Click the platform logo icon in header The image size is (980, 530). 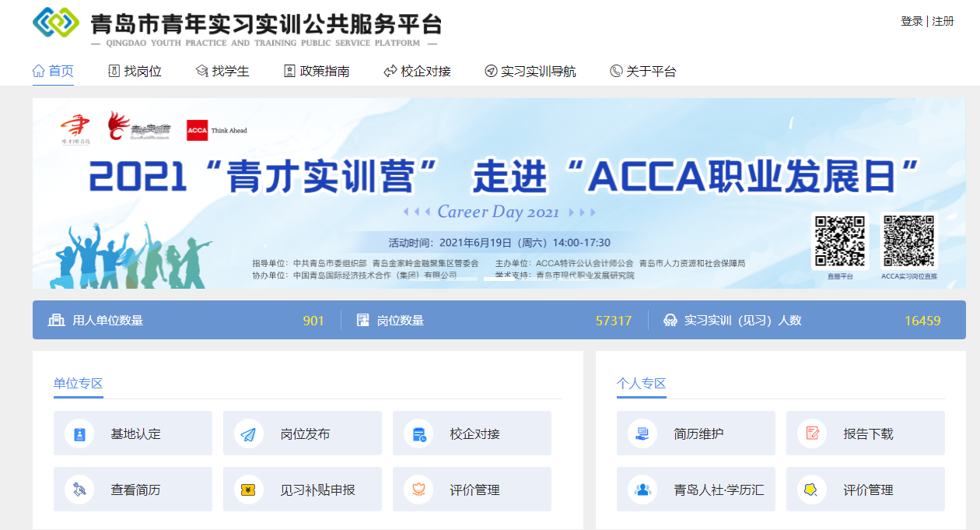(x=56, y=23)
